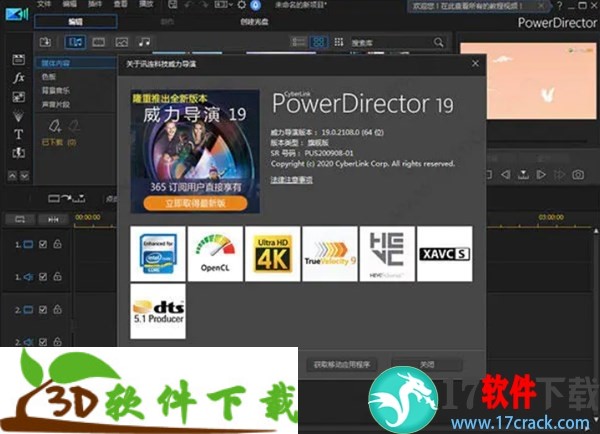Click the previous frame preview control
Screen dimensions: 600x434
point(505,175)
